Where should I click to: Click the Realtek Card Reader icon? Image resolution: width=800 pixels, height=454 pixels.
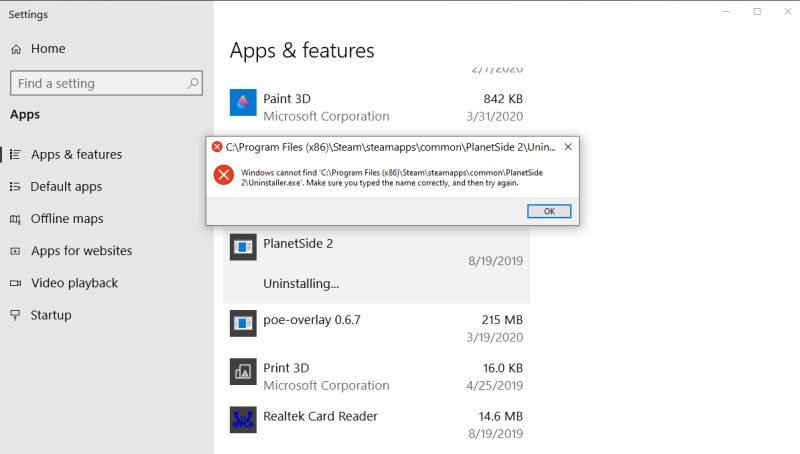243,420
